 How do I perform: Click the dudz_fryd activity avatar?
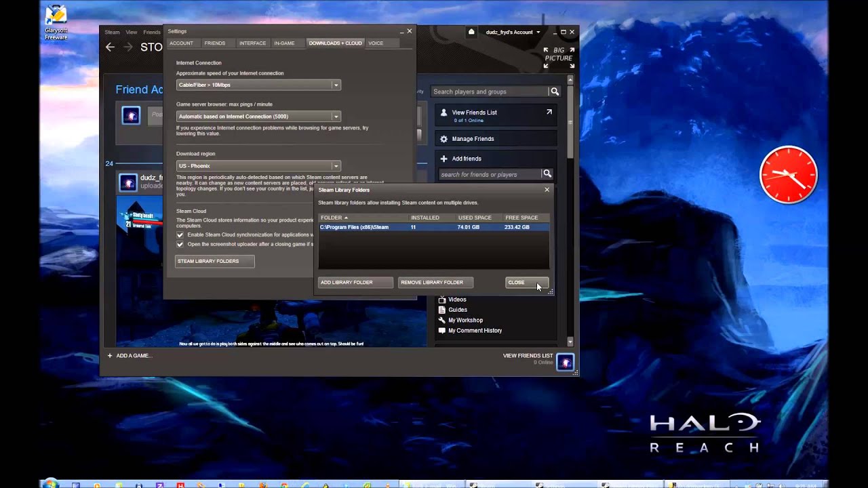pyautogui.click(x=128, y=182)
